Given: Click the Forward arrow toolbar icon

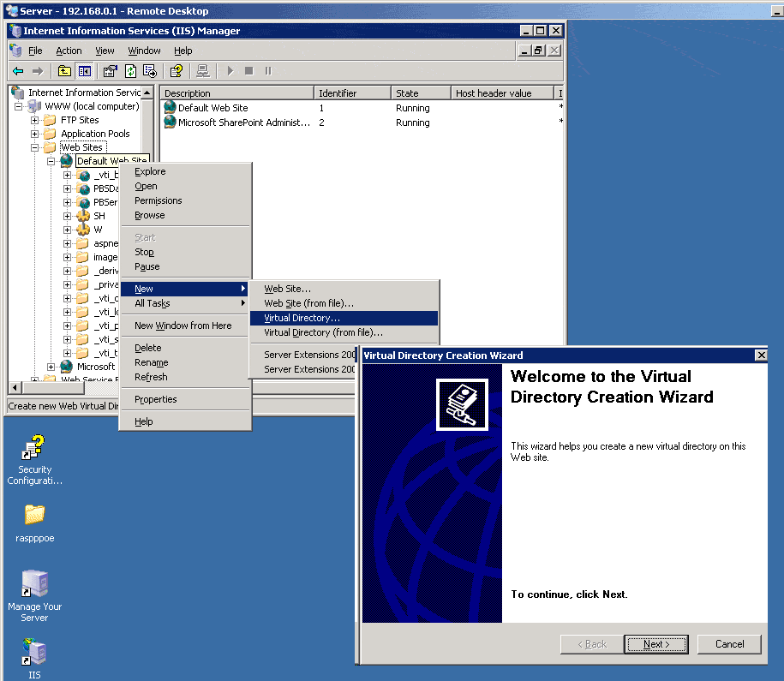Looking at the screenshot, I should [38, 71].
